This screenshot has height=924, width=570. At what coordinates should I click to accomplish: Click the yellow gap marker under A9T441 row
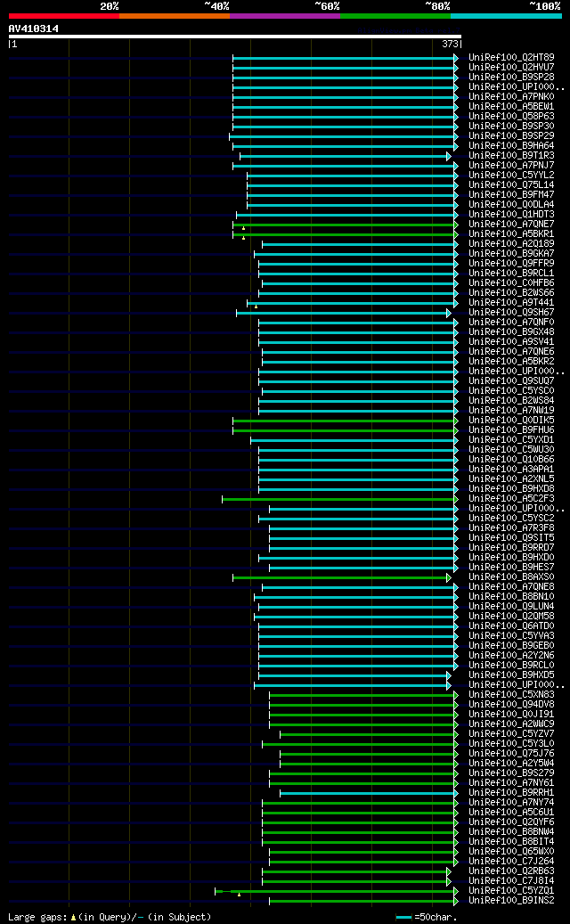256,307
